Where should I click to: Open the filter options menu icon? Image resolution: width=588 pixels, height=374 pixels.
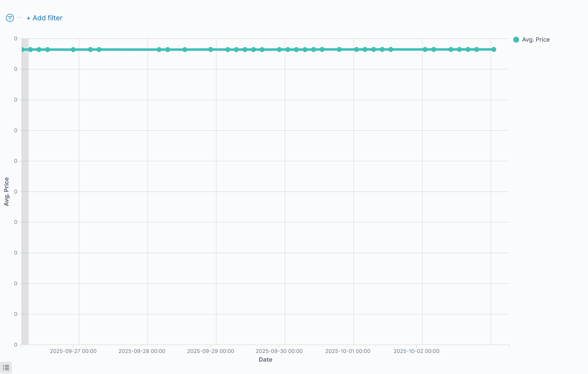click(10, 18)
